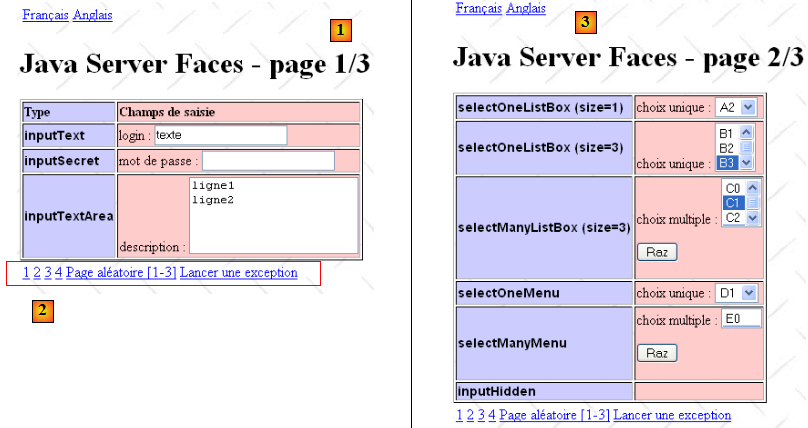Image resolution: width=808 pixels, height=428 pixels.
Task: Click scroll-down arrow of C0 list box
Action: (x=753, y=217)
